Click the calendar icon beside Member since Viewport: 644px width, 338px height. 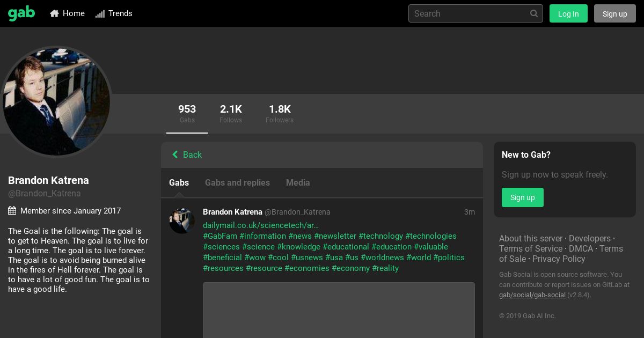[x=12, y=211]
